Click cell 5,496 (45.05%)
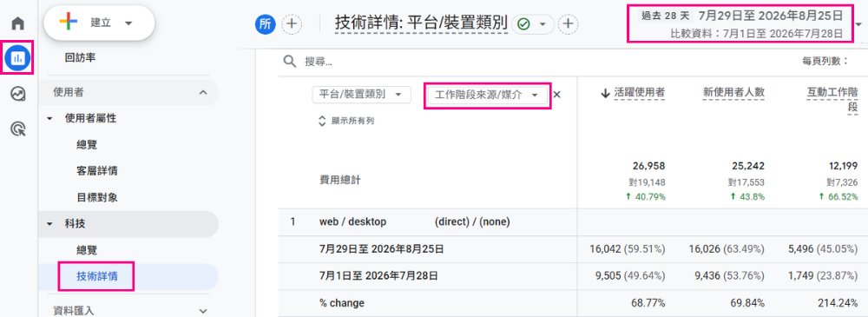This screenshot has width=868, height=317. 824,249
